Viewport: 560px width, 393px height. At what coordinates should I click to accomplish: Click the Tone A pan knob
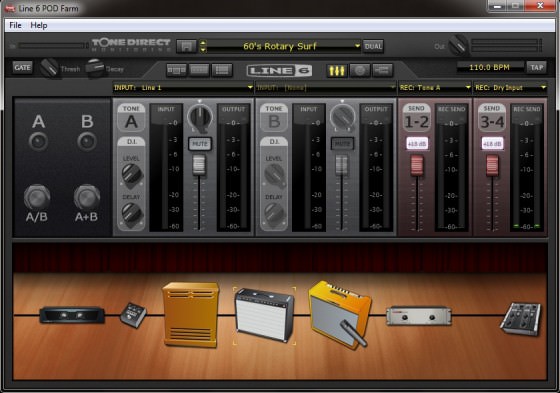(200, 118)
